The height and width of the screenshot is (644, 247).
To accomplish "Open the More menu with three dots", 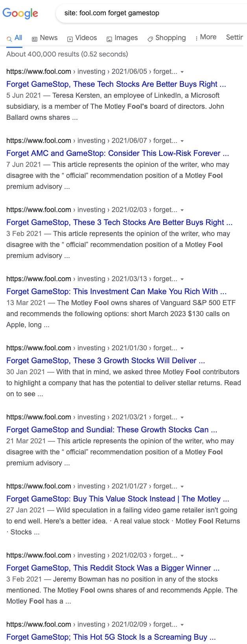I will (206, 37).
